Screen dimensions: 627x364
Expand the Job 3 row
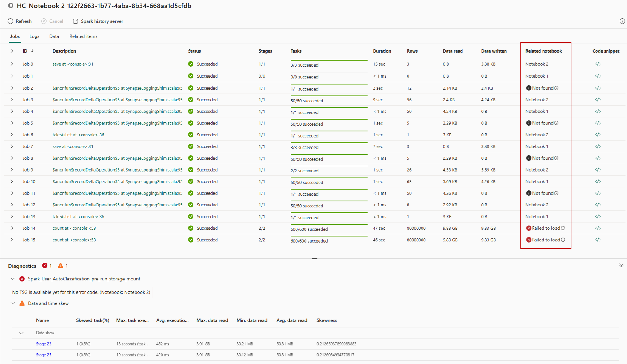pos(12,100)
